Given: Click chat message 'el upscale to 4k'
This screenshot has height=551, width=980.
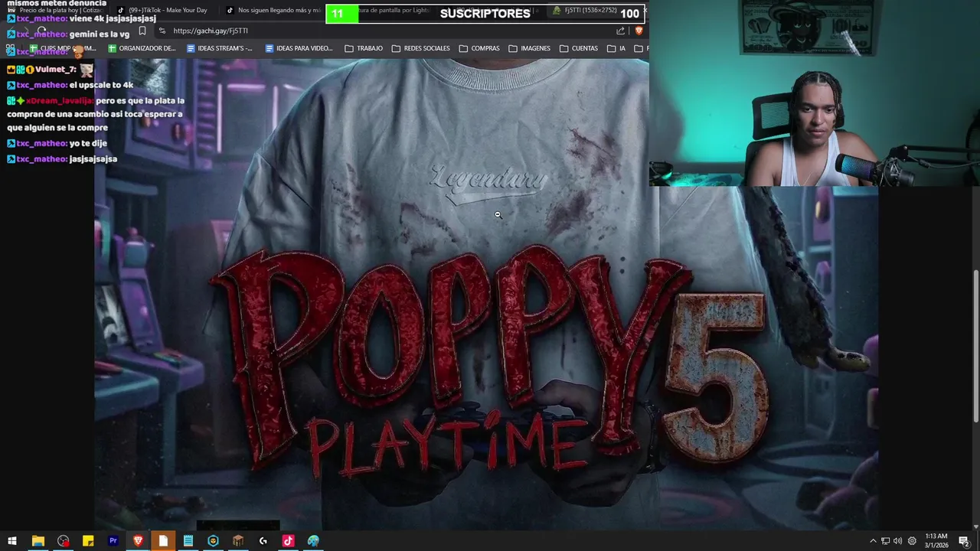Looking at the screenshot, I should [x=101, y=85].
